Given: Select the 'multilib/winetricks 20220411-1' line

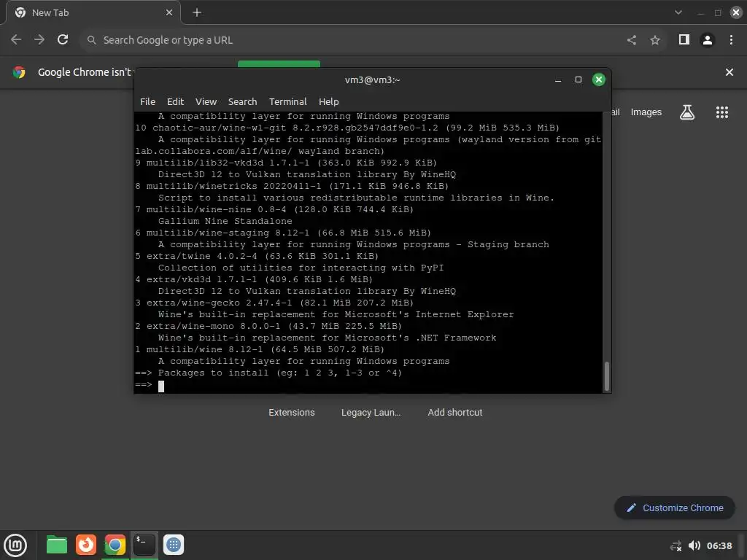Looking at the screenshot, I should 292,186.
